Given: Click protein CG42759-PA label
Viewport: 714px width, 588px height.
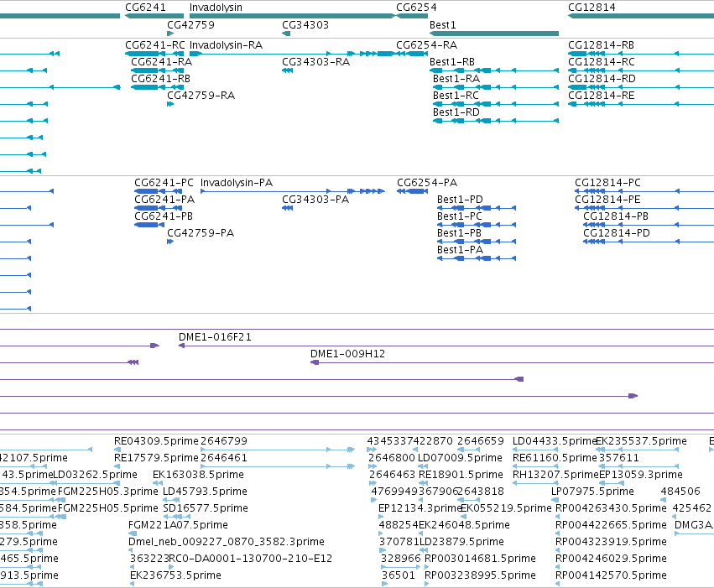Looking at the screenshot, I should [x=201, y=233].
